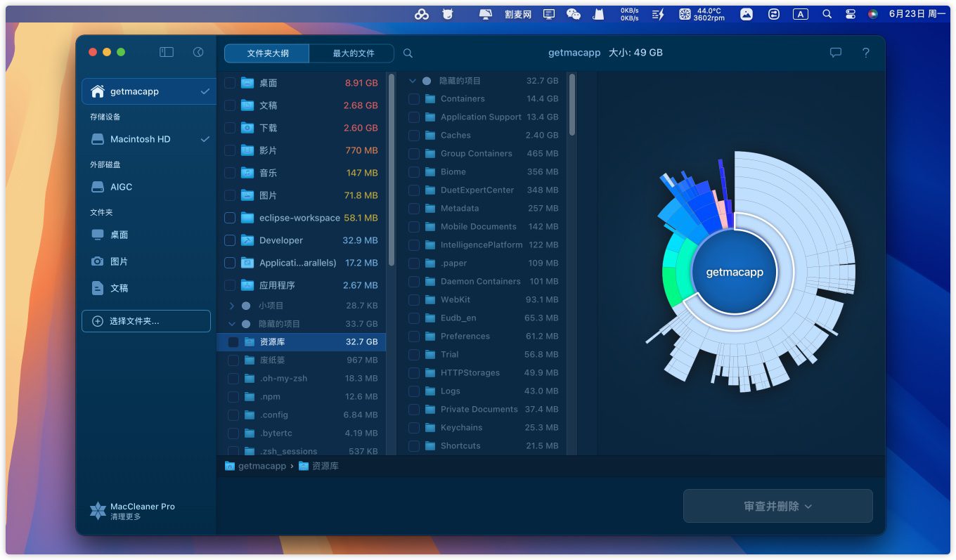
Task: Click the help question mark icon
Action: pyautogui.click(x=865, y=53)
